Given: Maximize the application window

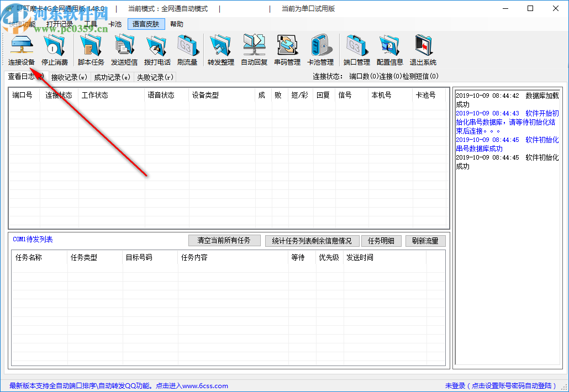Looking at the screenshot, I should pyautogui.click(x=530, y=8).
